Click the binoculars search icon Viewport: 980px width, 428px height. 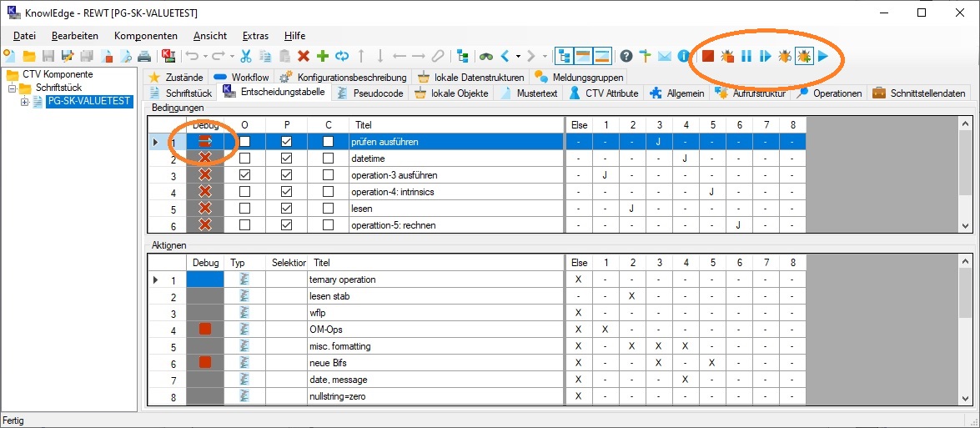tap(486, 56)
